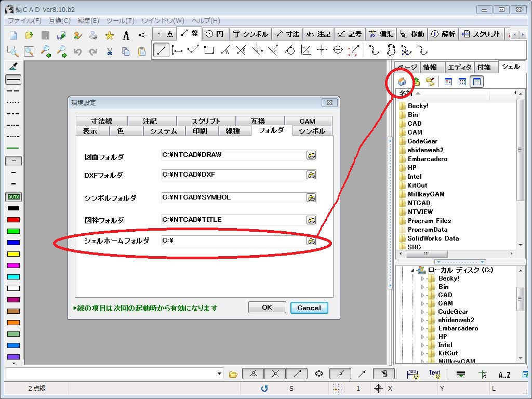532x399 pixels.
Task: Switch to the スクリプト toolbar category
Action: (x=482, y=34)
